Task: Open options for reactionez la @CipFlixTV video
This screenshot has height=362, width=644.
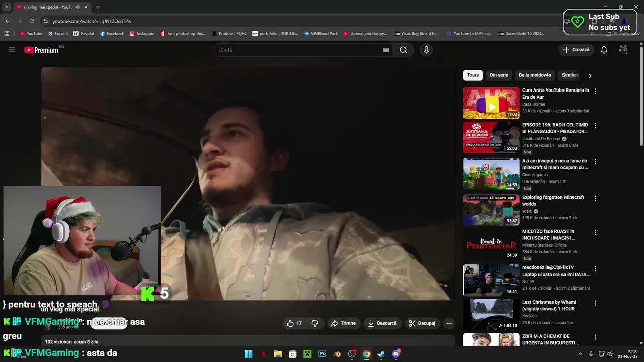Action: pyautogui.click(x=595, y=268)
